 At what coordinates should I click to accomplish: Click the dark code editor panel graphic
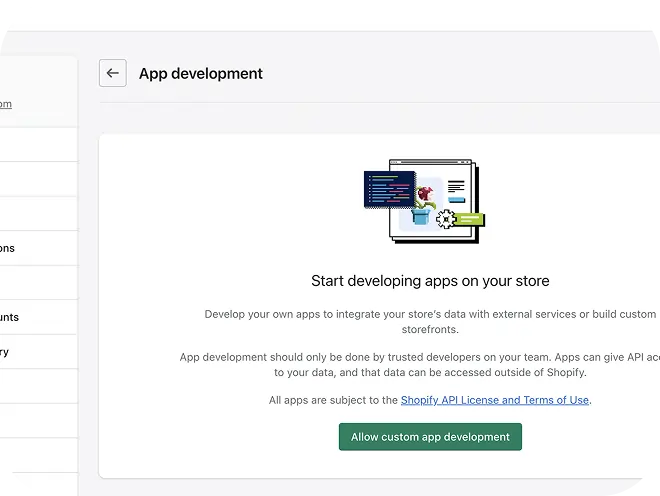(x=389, y=187)
